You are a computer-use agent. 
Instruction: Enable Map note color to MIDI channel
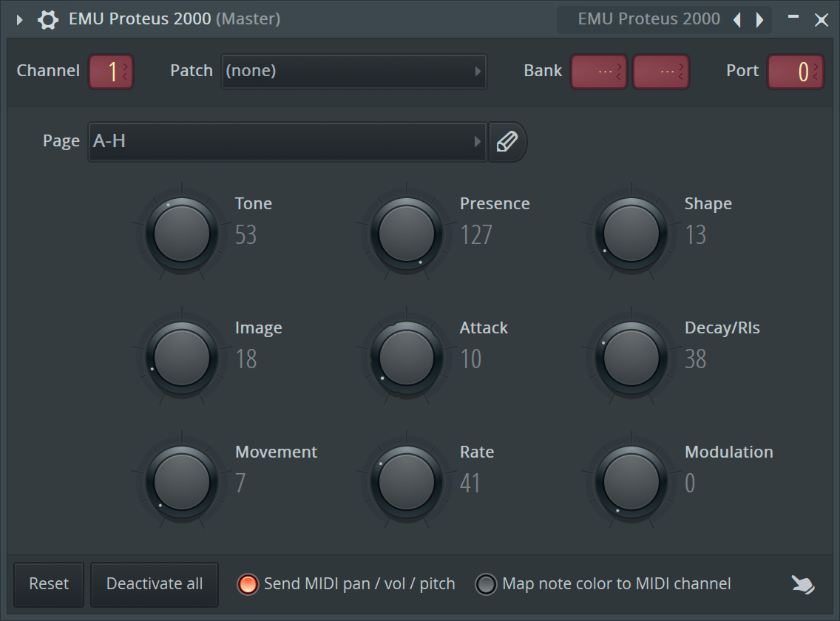487,583
